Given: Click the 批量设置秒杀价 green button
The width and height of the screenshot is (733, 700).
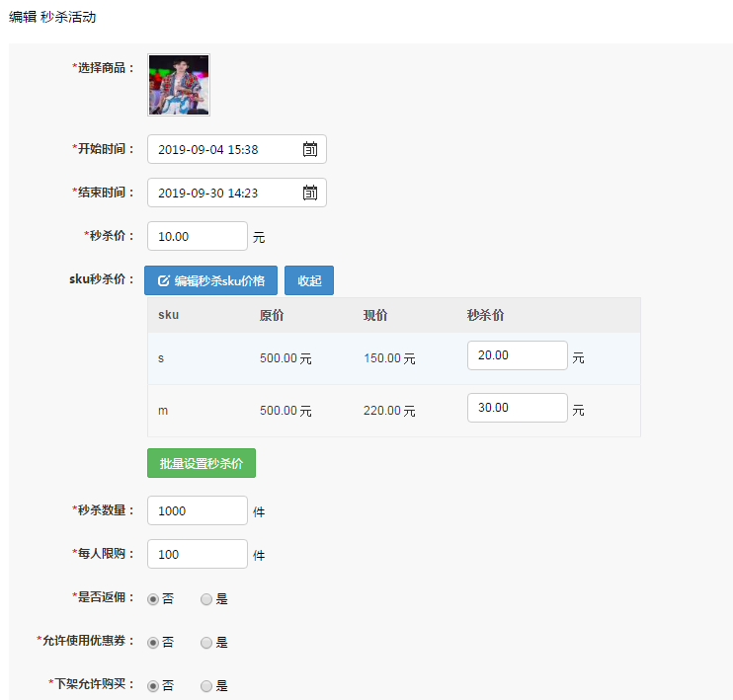Looking at the screenshot, I should click(x=202, y=463).
